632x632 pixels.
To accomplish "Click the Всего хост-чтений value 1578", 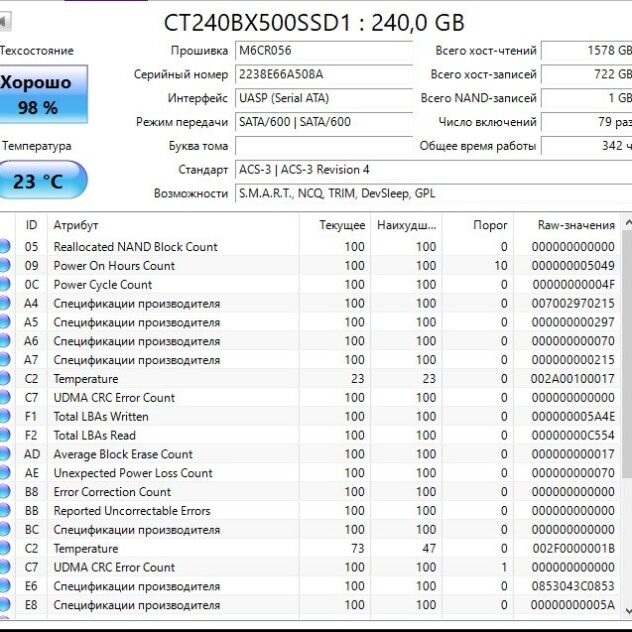I will (x=586, y=51).
